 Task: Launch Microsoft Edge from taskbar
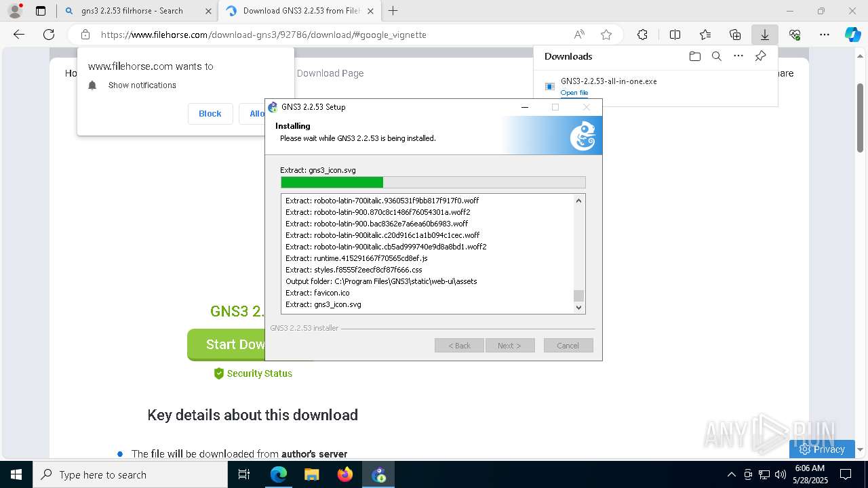coord(279,474)
